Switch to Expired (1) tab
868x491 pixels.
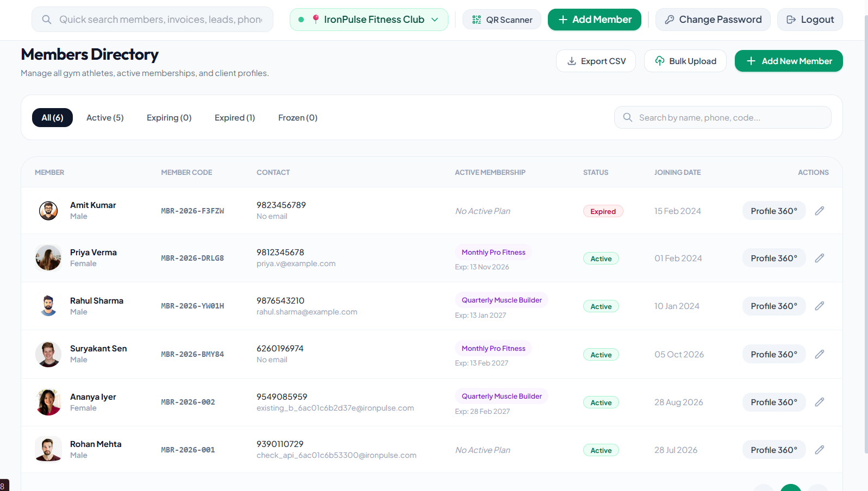[x=235, y=117]
